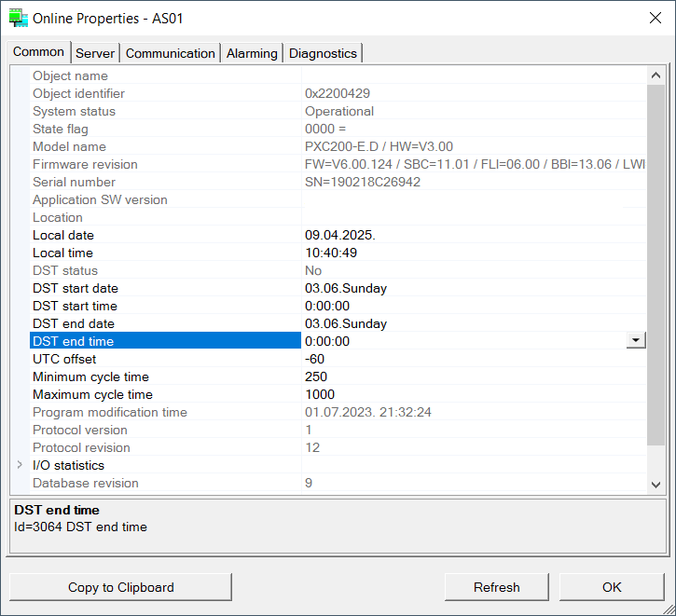Click the Local time value 10:40:49

(x=331, y=253)
